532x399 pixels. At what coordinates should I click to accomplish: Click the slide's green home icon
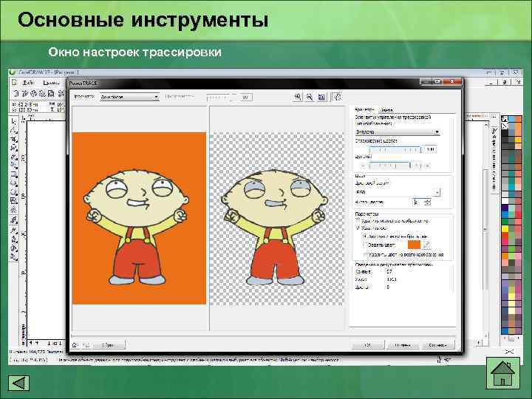pos(503,373)
